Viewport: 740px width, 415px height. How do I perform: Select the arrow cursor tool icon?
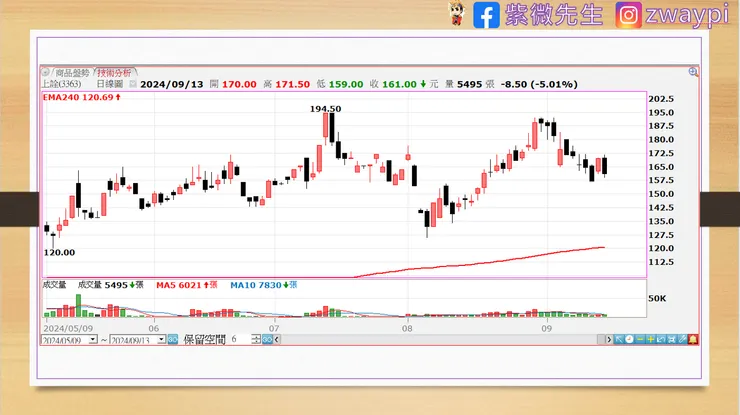(x=619, y=339)
